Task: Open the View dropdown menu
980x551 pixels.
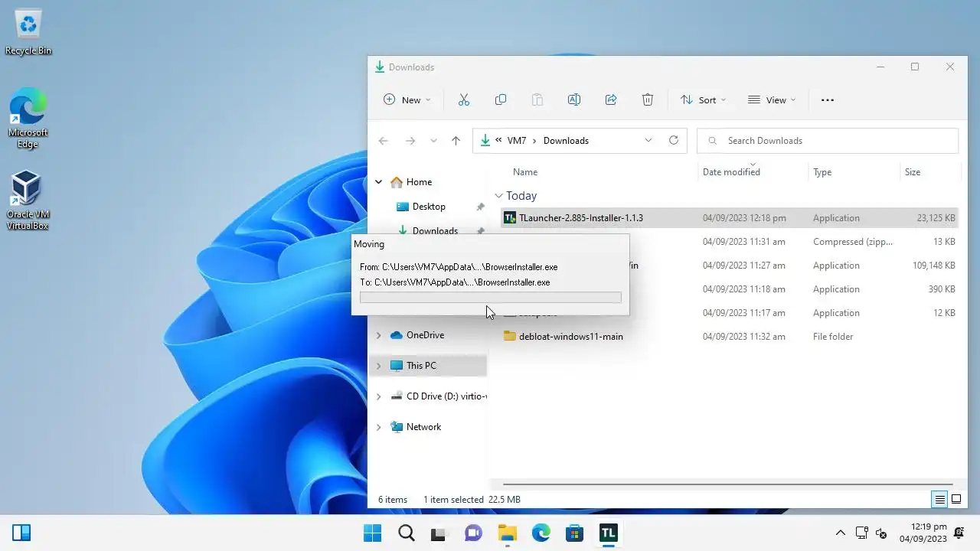Action: pyautogui.click(x=772, y=99)
